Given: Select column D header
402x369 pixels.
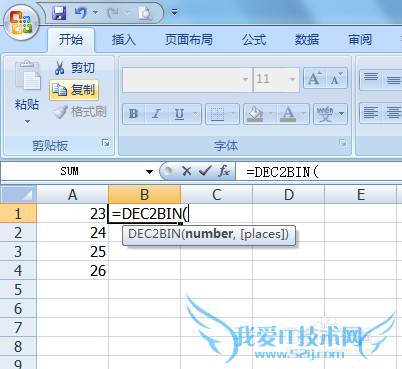Looking at the screenshot, I should point(288,194).
